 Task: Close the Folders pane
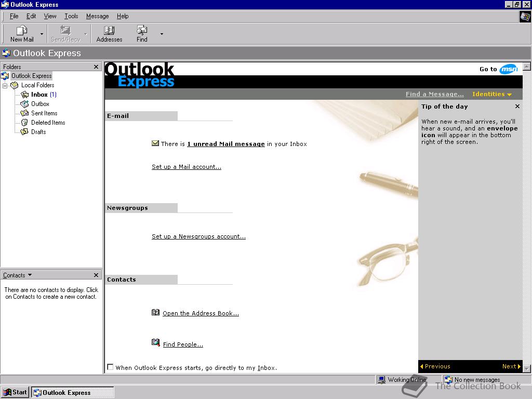point(96,67)
